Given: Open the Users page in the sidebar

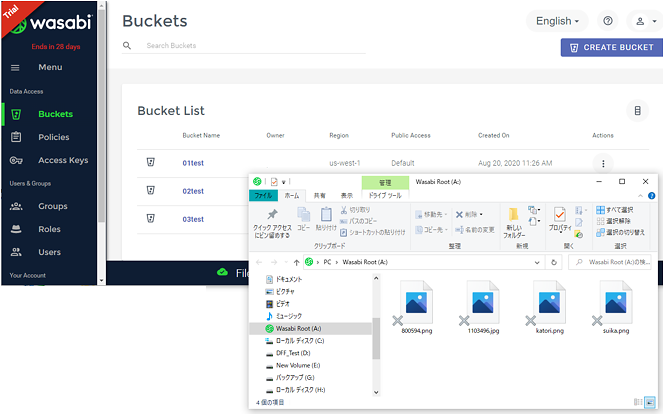Looking at the screenshot, I should 49,252.
